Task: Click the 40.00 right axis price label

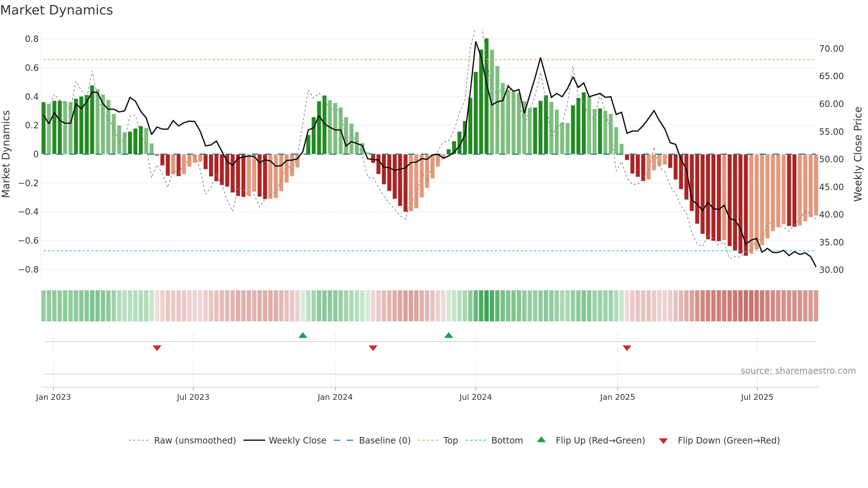Action: pos(831,214)
